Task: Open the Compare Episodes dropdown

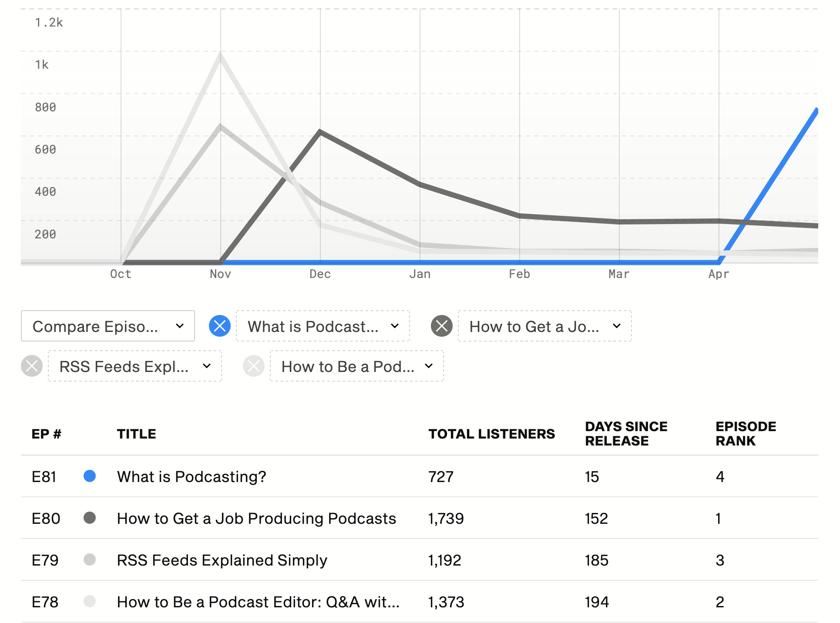Action: coord(108,326)
